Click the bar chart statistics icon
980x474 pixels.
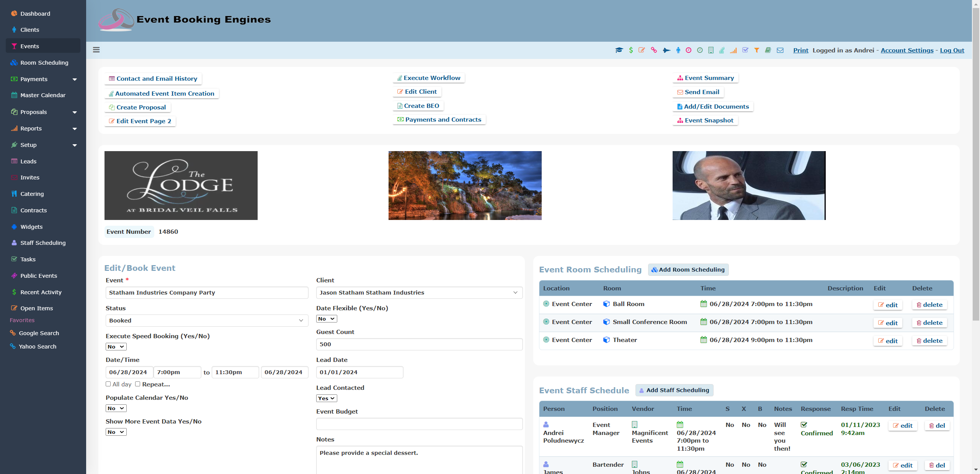click(x=733, y=50)
